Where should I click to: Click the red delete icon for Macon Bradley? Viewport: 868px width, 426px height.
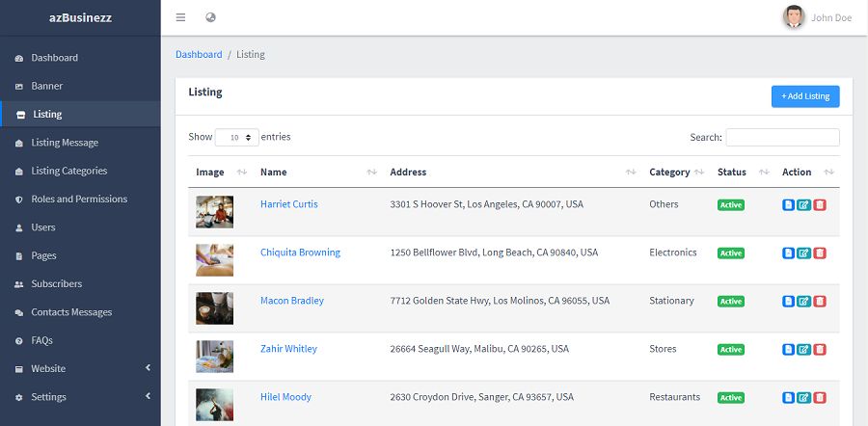coord(820,301)
